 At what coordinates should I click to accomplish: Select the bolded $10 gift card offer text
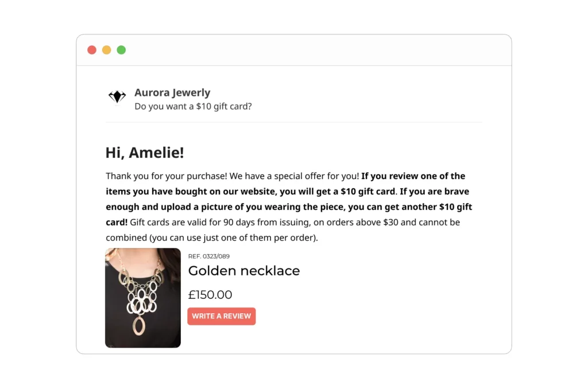pyautogui.click(x=287, y=184)
